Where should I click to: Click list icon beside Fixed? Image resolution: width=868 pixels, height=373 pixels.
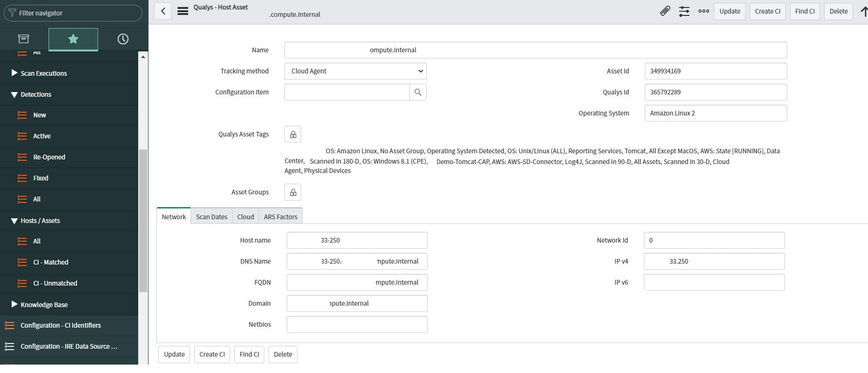pyautogui.click(x=22, y=178)
